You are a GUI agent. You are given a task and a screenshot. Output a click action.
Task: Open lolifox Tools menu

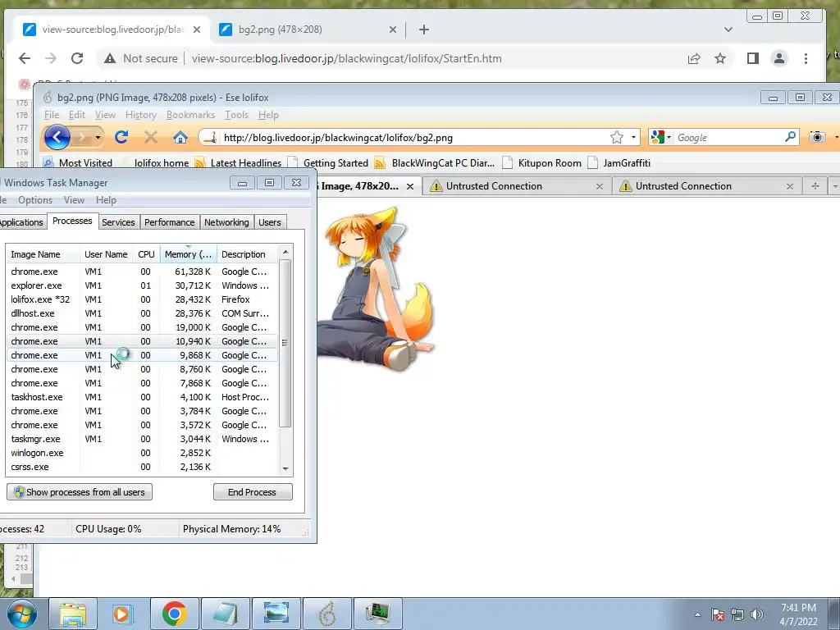coord(236,115)
